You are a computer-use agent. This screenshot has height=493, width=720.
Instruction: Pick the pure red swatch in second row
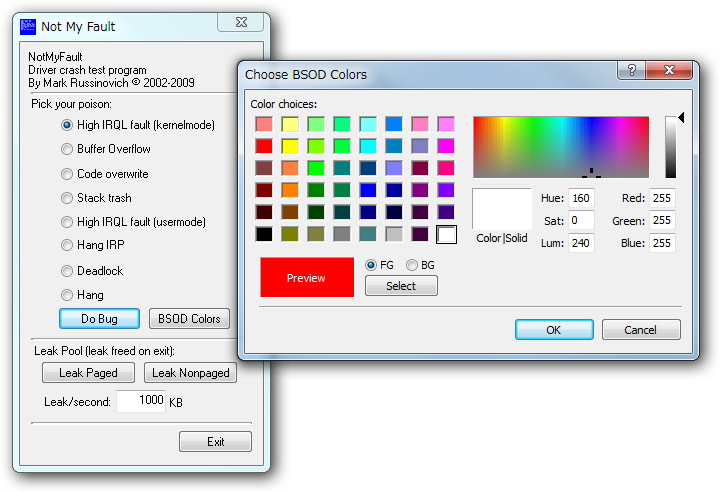(264, 146)
